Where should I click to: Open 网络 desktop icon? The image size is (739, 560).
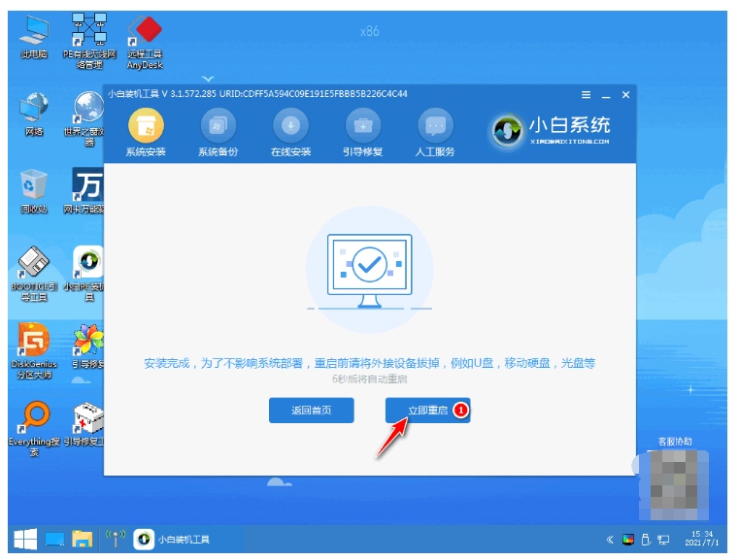[x=34, y=115]
